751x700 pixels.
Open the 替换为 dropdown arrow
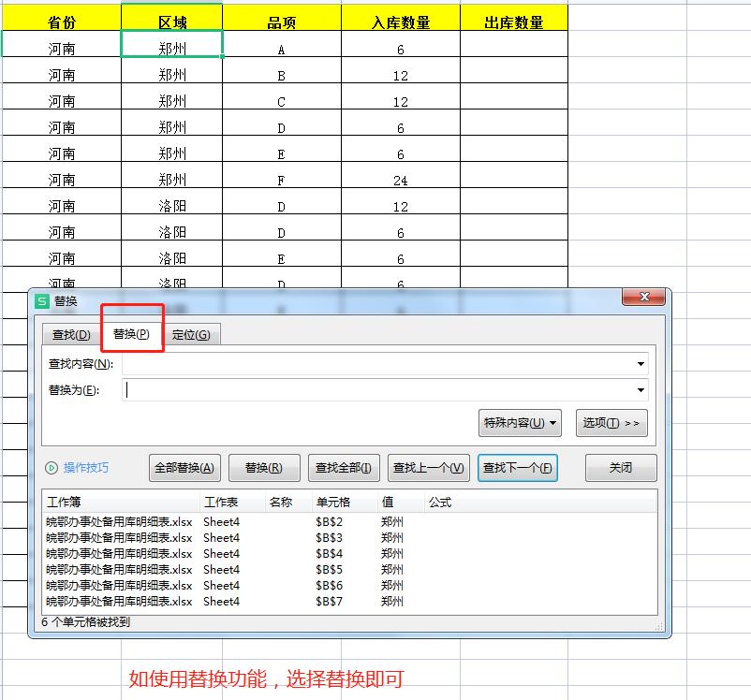click(640, 390)
